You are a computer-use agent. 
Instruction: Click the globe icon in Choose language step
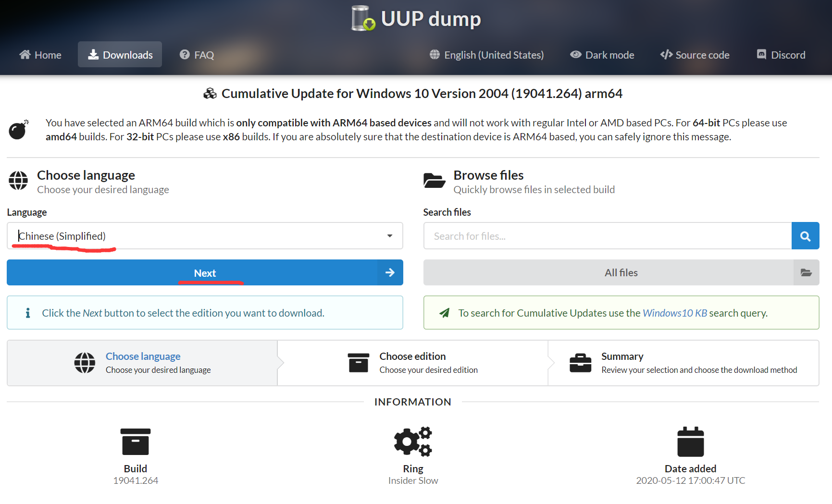85,363
